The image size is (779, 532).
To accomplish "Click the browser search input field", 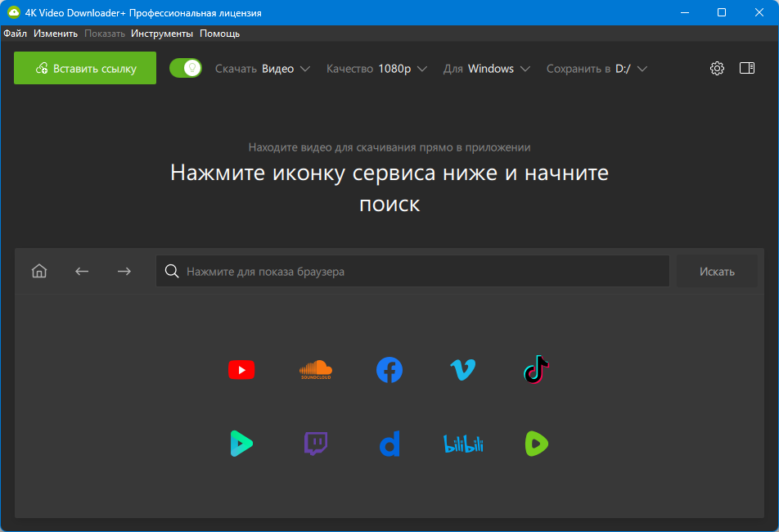I will pos(413,272).
